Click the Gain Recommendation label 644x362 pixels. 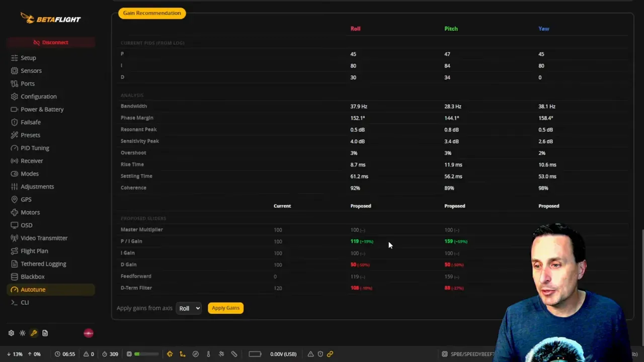tap(152, 13)
